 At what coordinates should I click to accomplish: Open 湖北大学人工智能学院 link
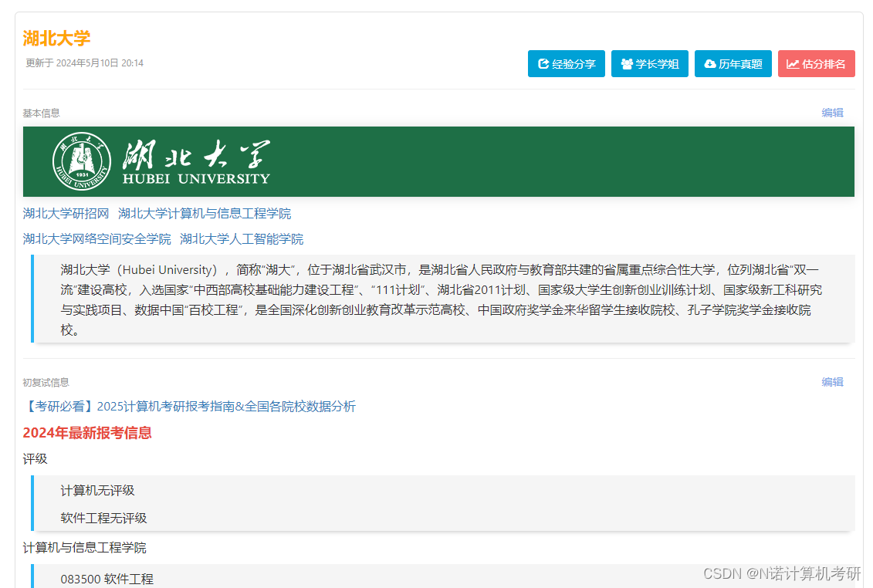(x=242, y=239)
